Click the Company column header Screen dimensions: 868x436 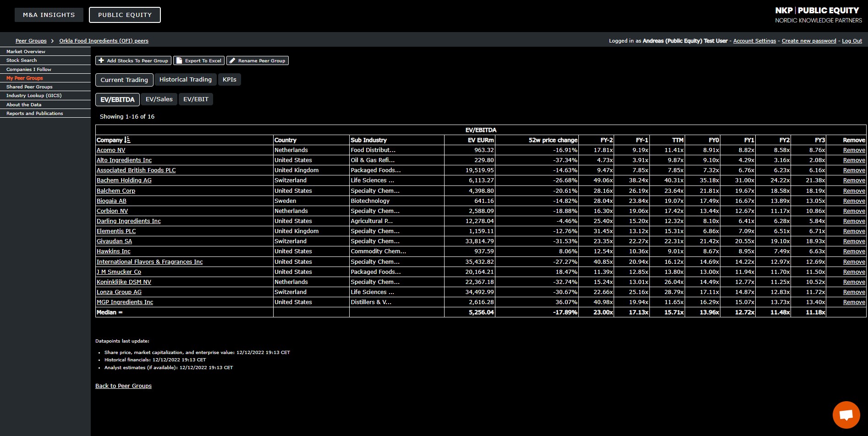[x=110, y=140]
